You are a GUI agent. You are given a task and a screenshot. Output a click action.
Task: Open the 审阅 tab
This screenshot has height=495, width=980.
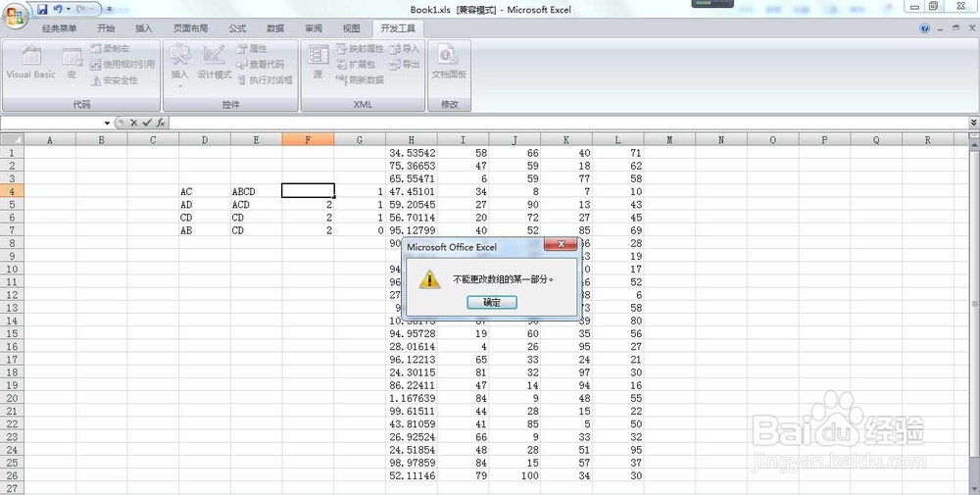(x=314, y=28)
